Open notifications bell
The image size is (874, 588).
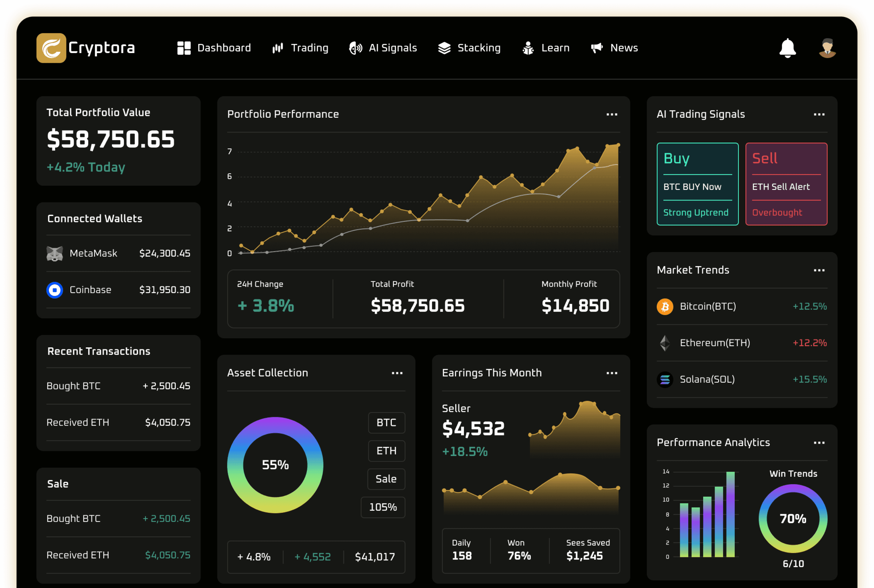[x=787, y=48]
